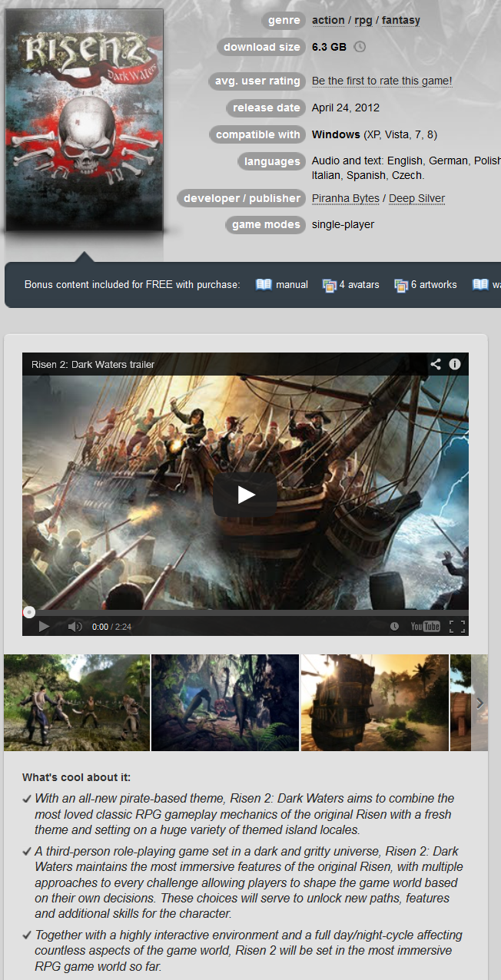Click the 'manual' bonus text

click(292, 285)
